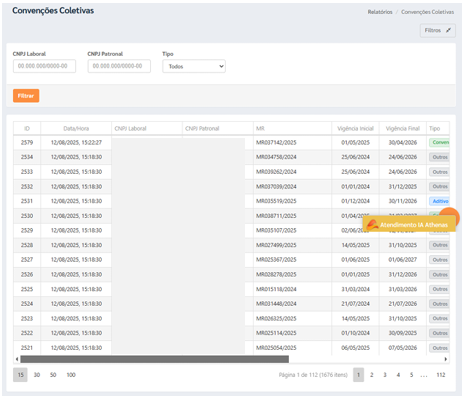465x398 pixels.
Task: Click Convenções Coletivas breadcrumb
Action: 427,12
